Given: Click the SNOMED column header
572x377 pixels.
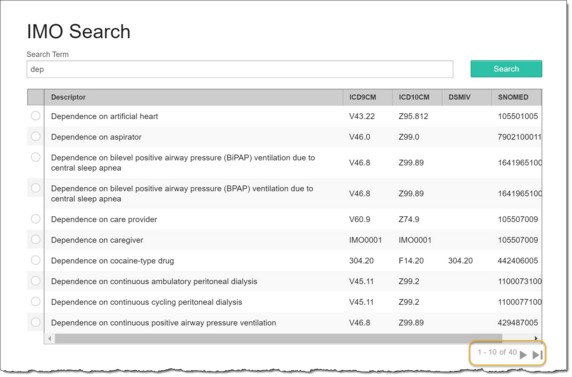Looking at the screenshot, I should pos(516,97).
